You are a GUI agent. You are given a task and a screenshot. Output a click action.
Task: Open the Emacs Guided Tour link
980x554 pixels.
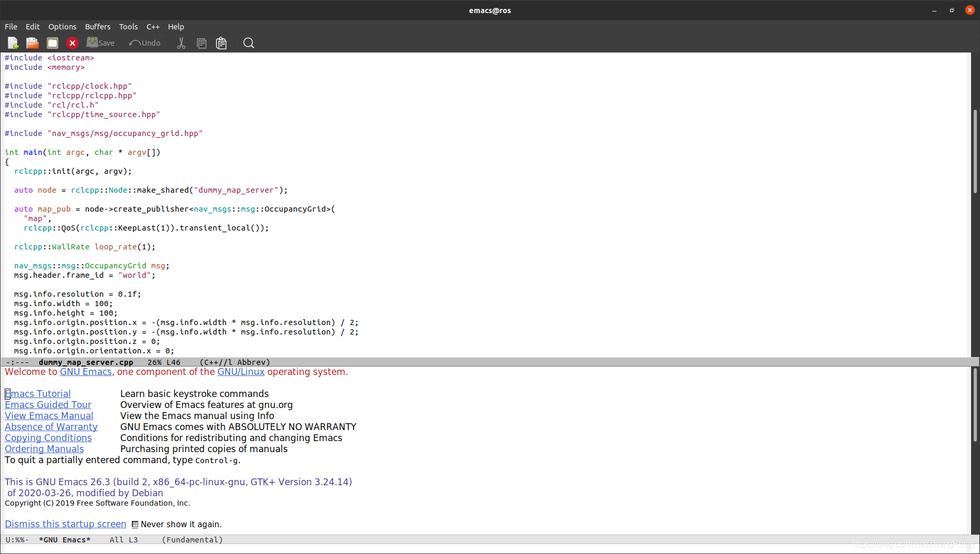(48, 405)
